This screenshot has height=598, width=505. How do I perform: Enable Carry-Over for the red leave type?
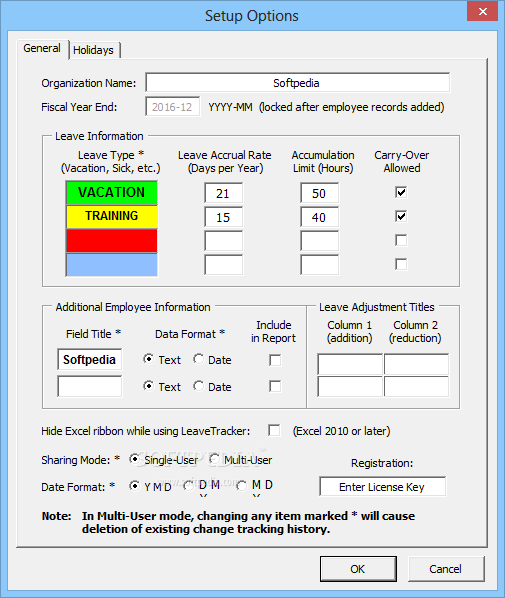point(401,240)
